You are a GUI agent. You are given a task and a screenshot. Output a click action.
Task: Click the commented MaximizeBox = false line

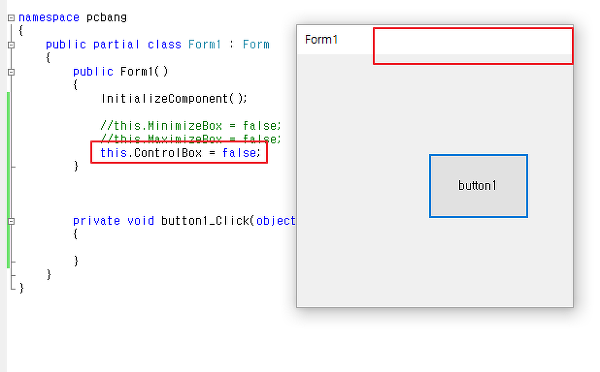pos(191,138)
